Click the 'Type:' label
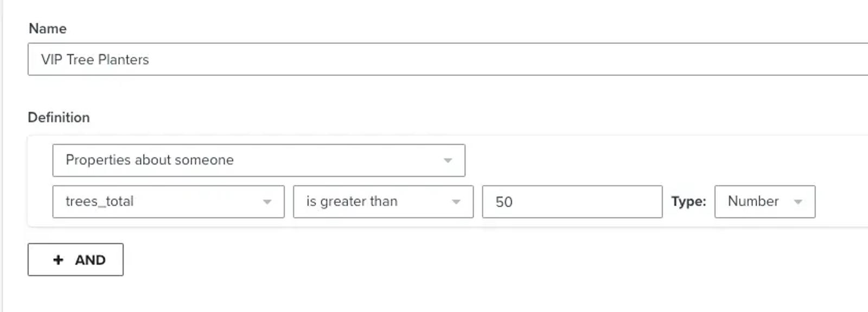This screenshot has width=868, height=312. [688, 201]
